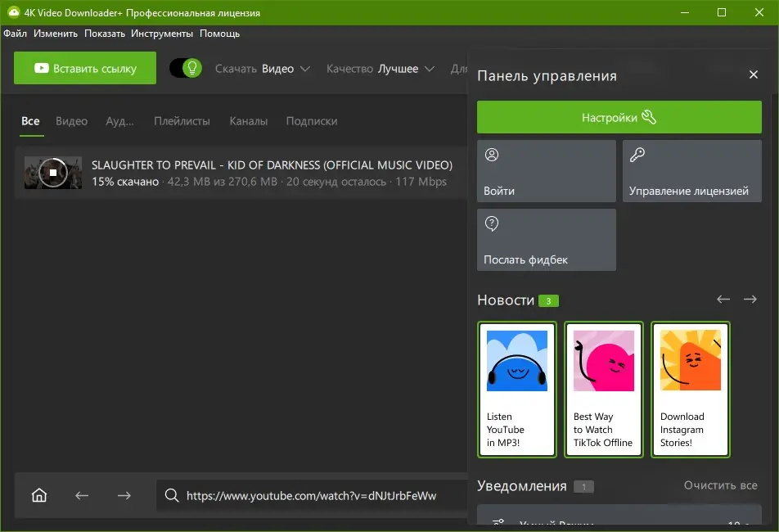Click the browser home icon

[39, 495]
